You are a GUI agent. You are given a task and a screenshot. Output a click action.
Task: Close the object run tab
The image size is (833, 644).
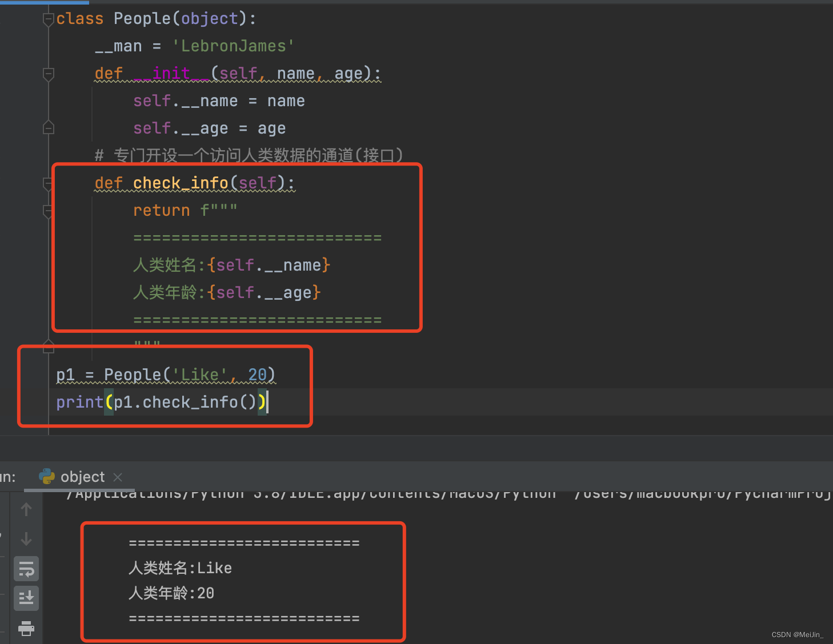pos(118,477)
